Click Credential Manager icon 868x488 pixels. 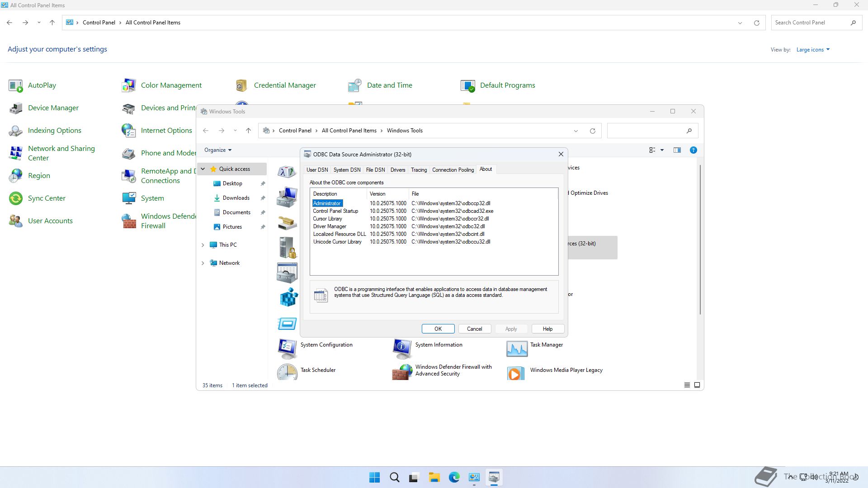pos(241,85)
